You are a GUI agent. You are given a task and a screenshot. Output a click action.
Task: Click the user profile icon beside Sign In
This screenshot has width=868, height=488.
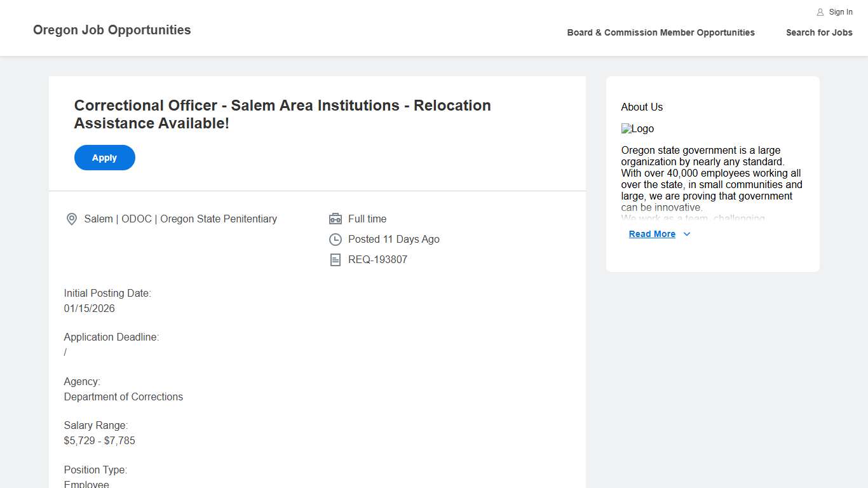(820, 12)
